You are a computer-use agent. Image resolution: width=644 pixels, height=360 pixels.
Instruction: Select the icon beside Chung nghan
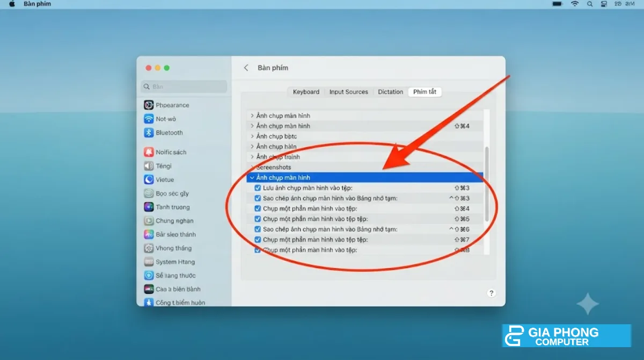pyautogui.click(x=149, y=221)
